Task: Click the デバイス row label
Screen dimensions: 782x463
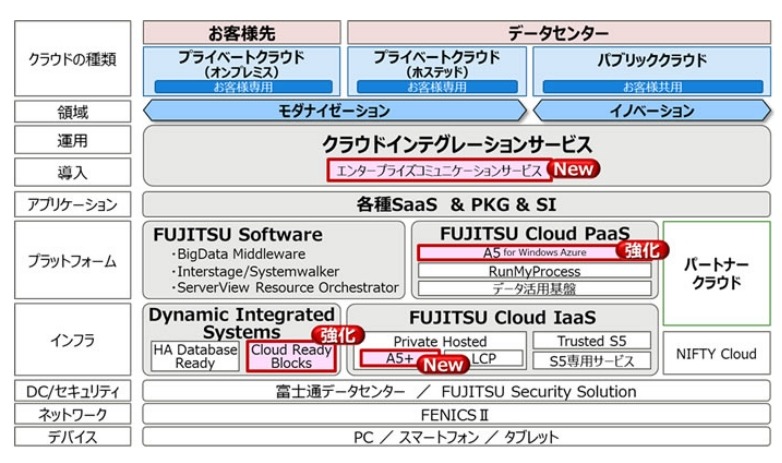Action: tap(73, 437)
